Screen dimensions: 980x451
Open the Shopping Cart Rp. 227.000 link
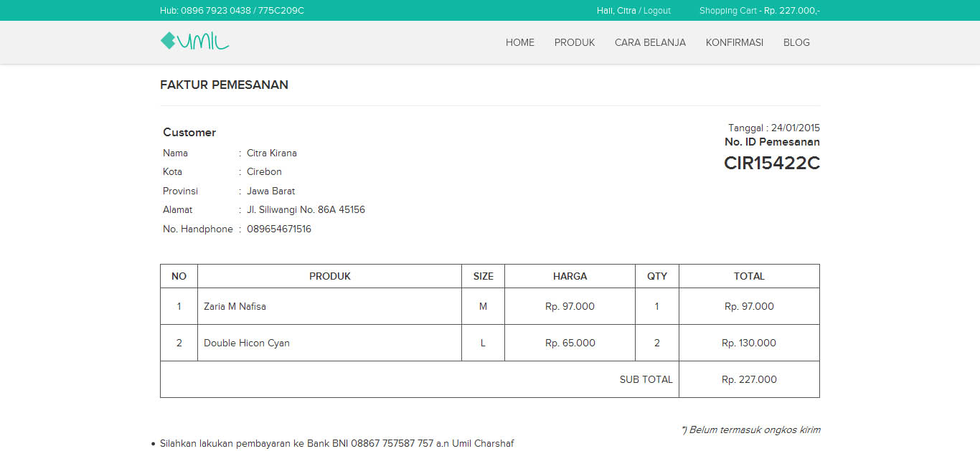pyautogui.click(x=759, y=11)
